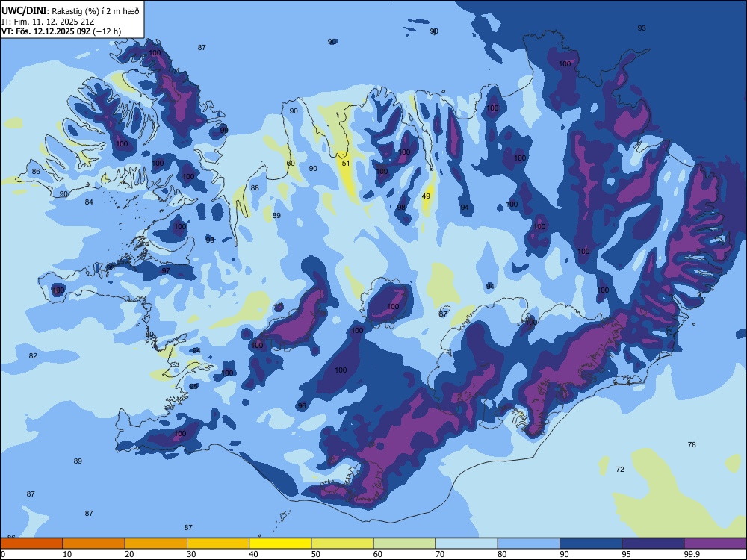Select the orange 10–20 legend color
Viewport: 747px width, 560px height.
coord(94,544)
